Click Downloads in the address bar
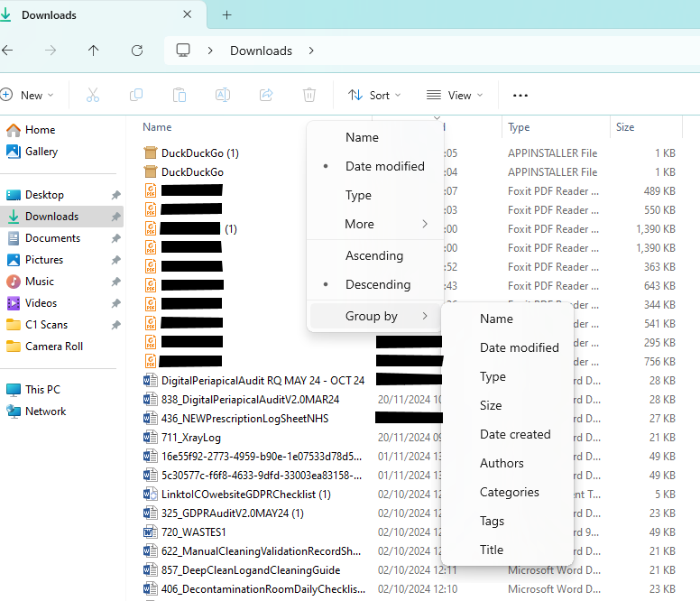Screen dimensions: 700x601 tap(262, 51)
